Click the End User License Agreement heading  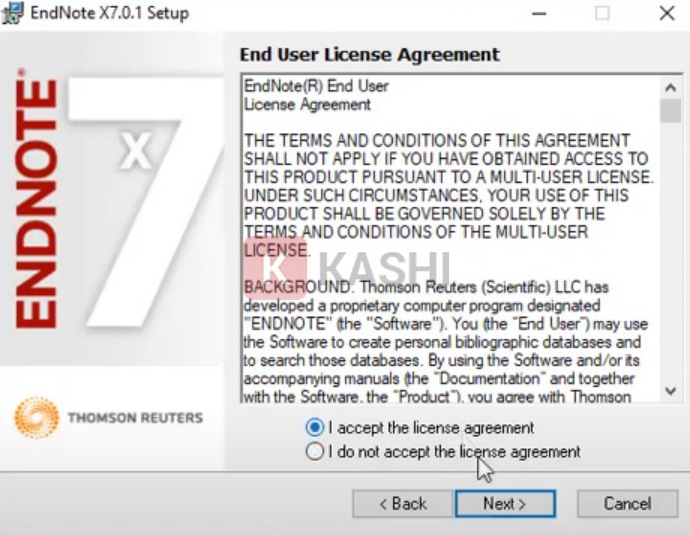[x=370, y=55]
